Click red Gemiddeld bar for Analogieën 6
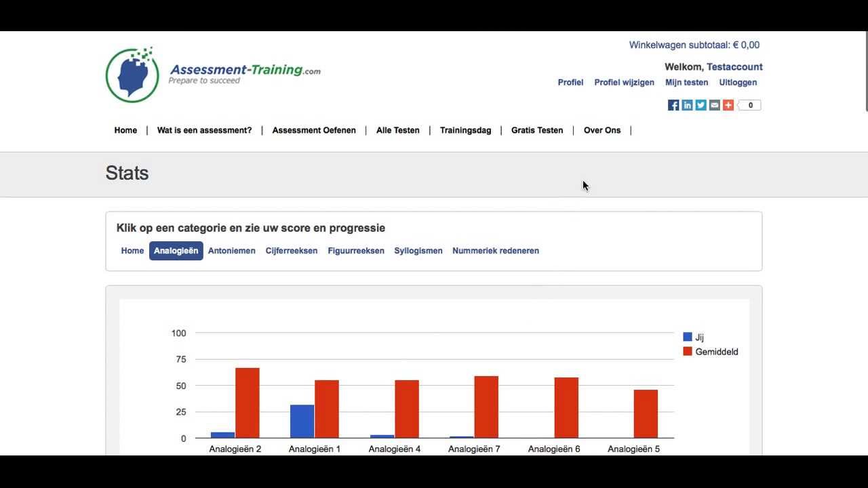The width and height of the screenshot is (868, 488). [566, 408]
